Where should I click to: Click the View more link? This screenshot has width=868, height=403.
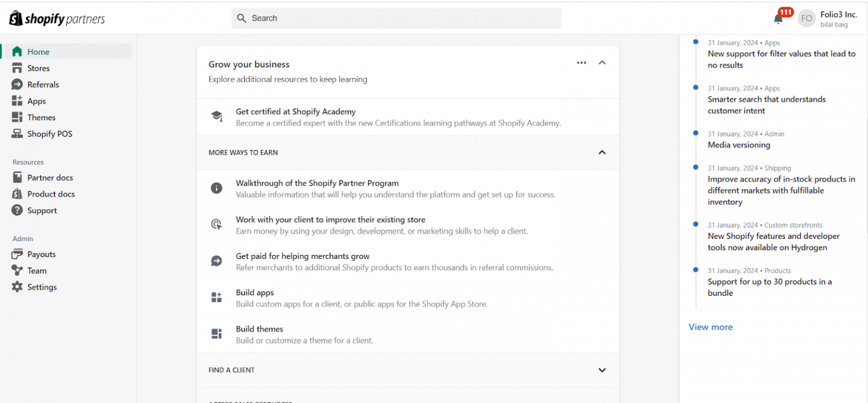click(710, 326)
